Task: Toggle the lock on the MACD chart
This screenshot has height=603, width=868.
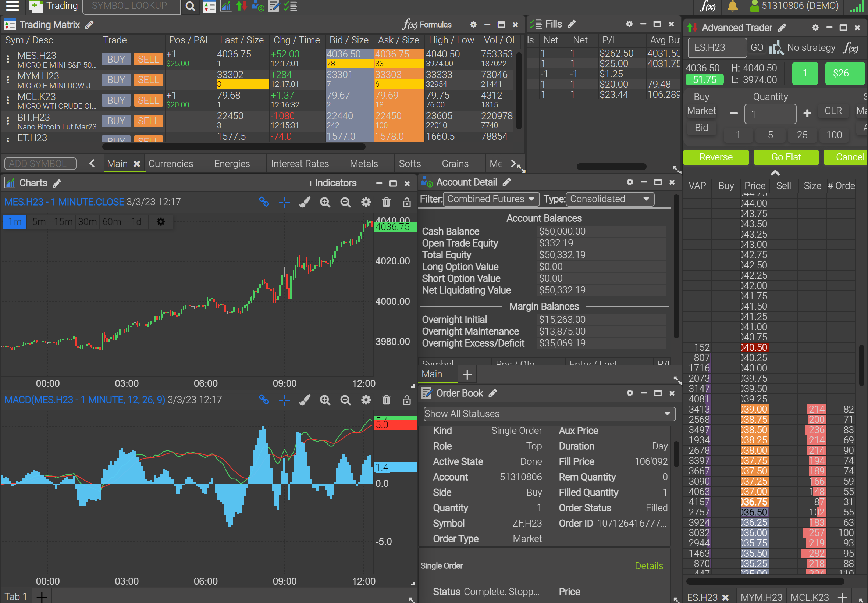Action: coord(407,400)
